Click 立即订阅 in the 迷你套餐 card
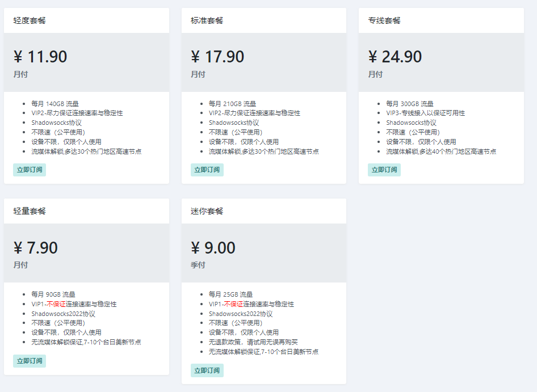The width and height of the screenshot is (537, 392). 207,370
